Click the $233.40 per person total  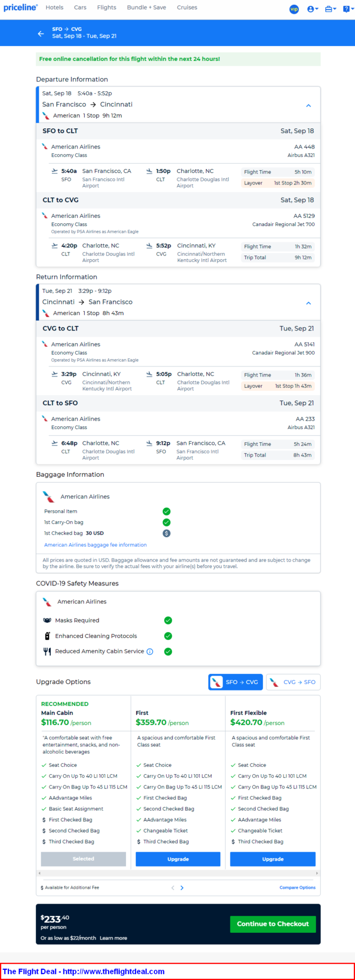tap(55, 918)
